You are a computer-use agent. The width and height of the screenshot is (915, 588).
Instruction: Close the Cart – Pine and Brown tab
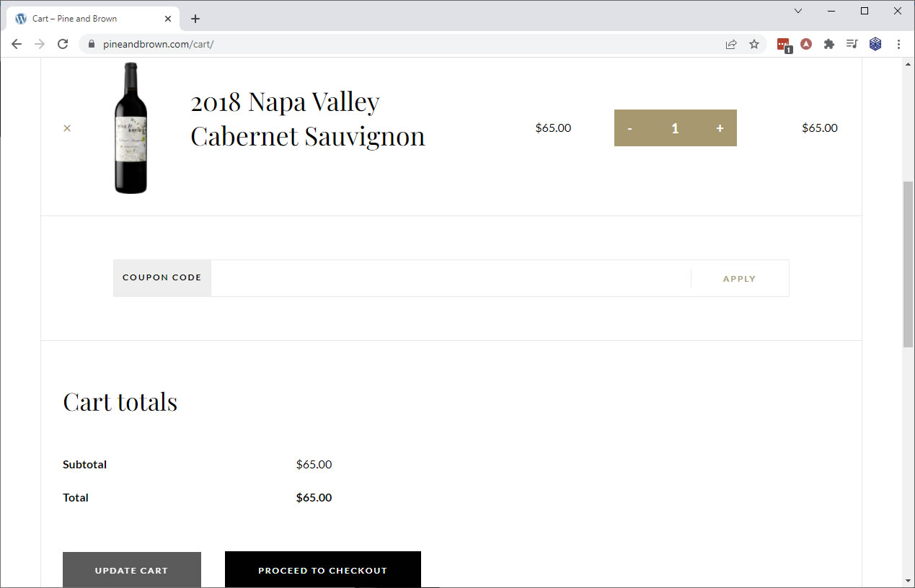(x=168, y=19)
